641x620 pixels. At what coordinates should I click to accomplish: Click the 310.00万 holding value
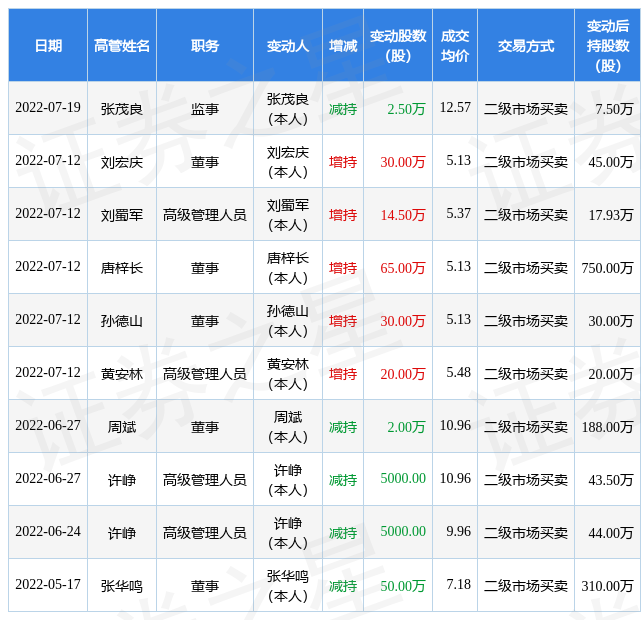point(607,586)
